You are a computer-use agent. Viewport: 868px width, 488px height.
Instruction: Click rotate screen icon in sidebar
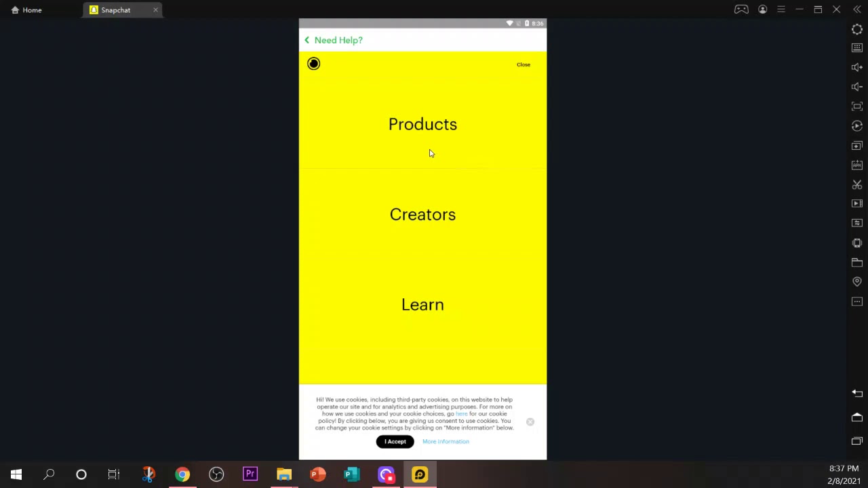tap(857, 243)
